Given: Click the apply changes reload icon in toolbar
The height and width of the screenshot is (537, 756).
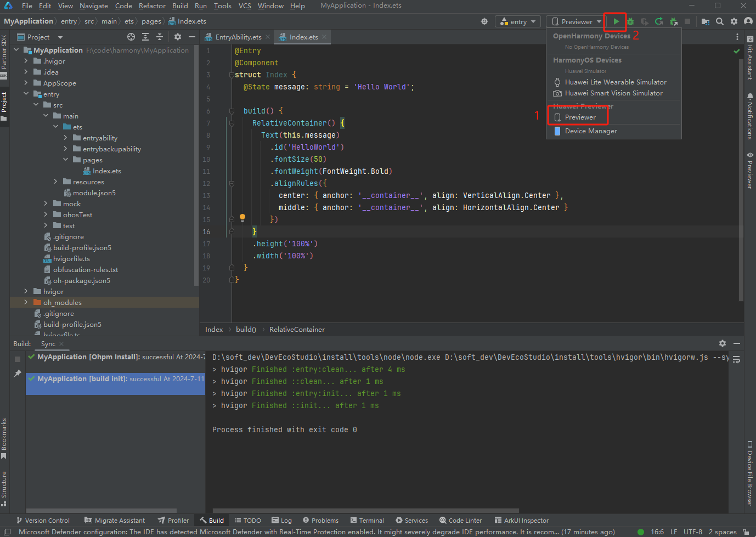Looking at the screenshot, I should click(659, 21).
